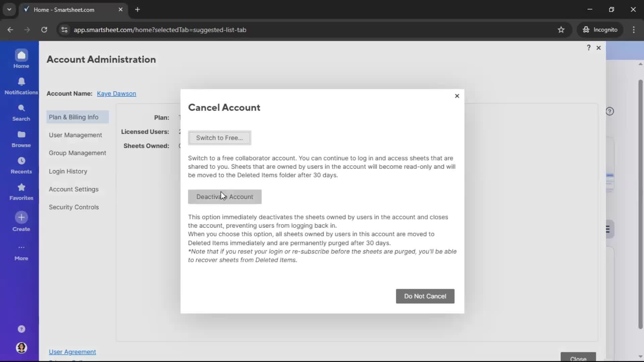Click the Switch to Free button
The width and height of the screenshot is (644, 362).
(219, 138)
